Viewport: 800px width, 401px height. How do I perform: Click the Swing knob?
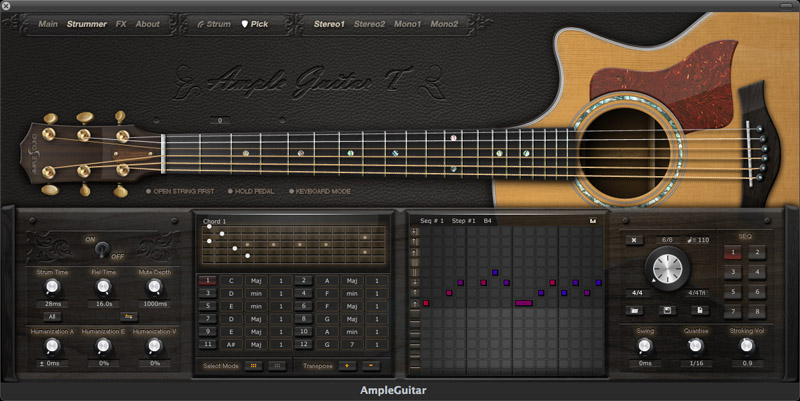click(x=644, y=345)
